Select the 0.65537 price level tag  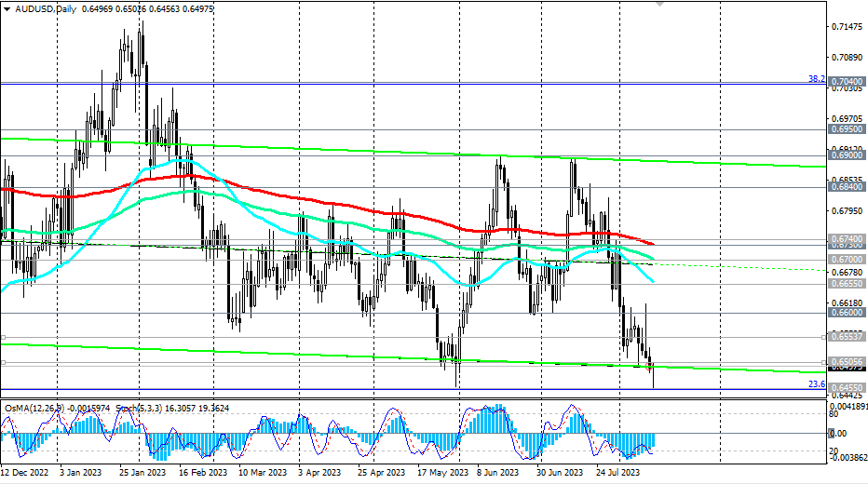point(847,337)
